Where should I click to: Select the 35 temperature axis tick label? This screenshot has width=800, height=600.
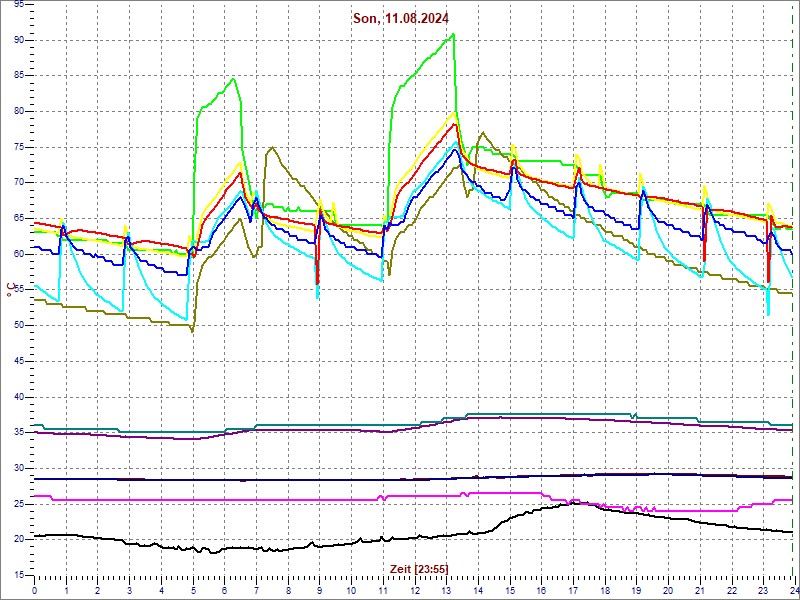18,433
